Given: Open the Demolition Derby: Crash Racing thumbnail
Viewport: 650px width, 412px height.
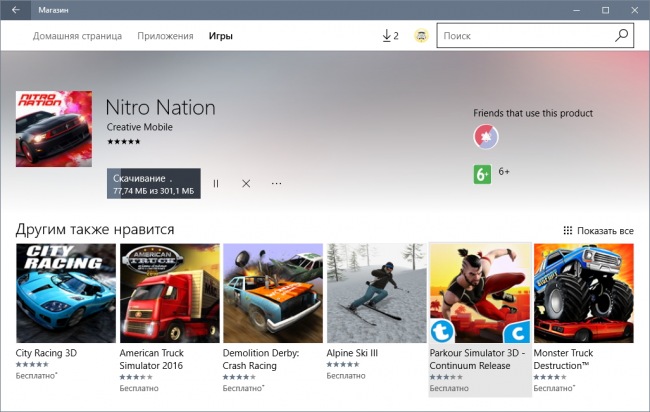Looking at the screenshot, I should click(x=273, y=293).
